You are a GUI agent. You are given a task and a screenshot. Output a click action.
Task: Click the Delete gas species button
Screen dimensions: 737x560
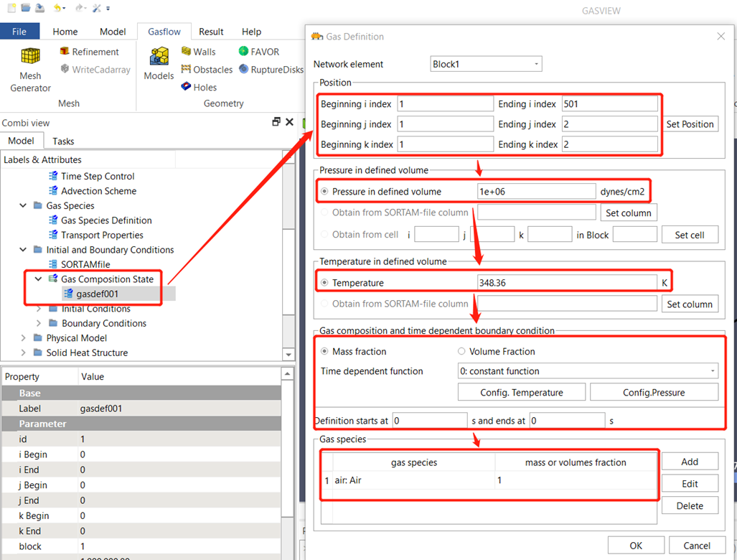click(690, 505)
